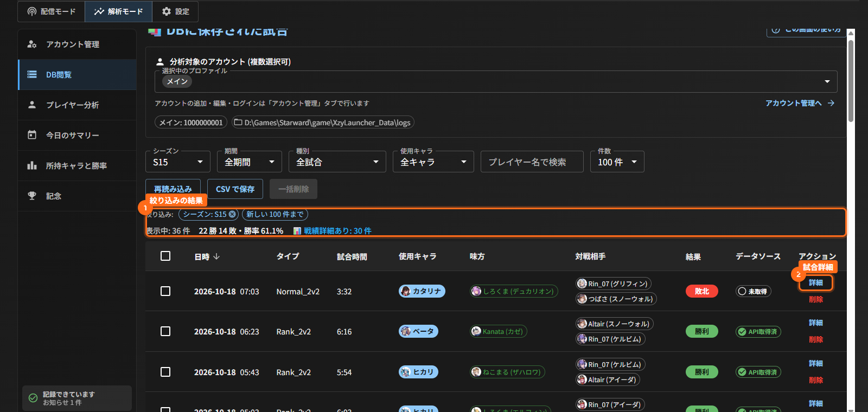Screen dimensions: 868x412
Task: Focus the プレイヤー名で検索 field
Action: pyautogui.click(x=532, y=162)
